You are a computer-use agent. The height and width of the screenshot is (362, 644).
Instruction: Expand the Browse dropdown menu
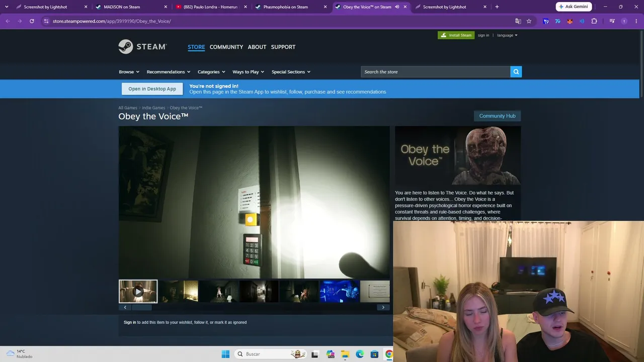pos(129,72)
